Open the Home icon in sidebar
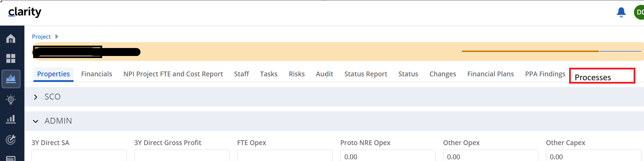 coord(11,38)
